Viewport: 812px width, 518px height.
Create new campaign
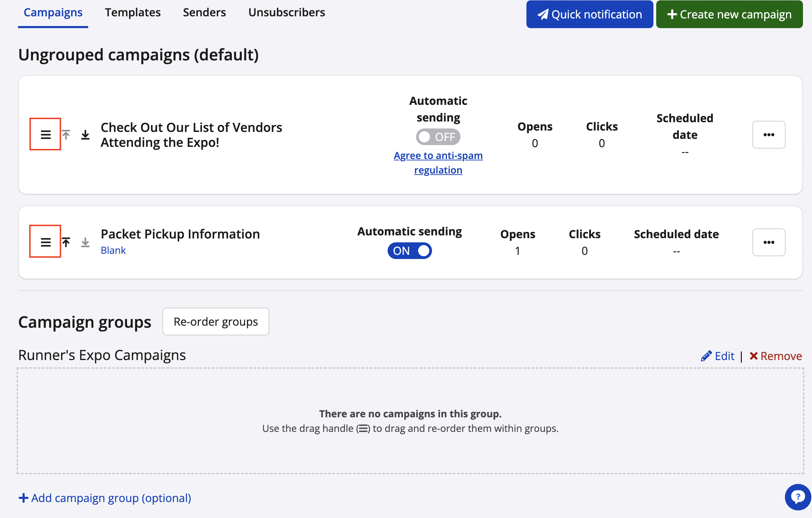[x=729, y=14]
